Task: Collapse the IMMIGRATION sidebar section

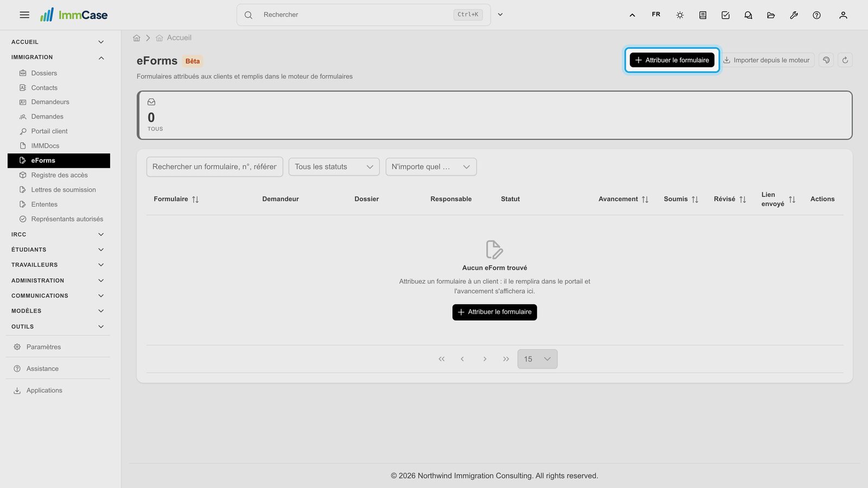Action: point(58,57)
